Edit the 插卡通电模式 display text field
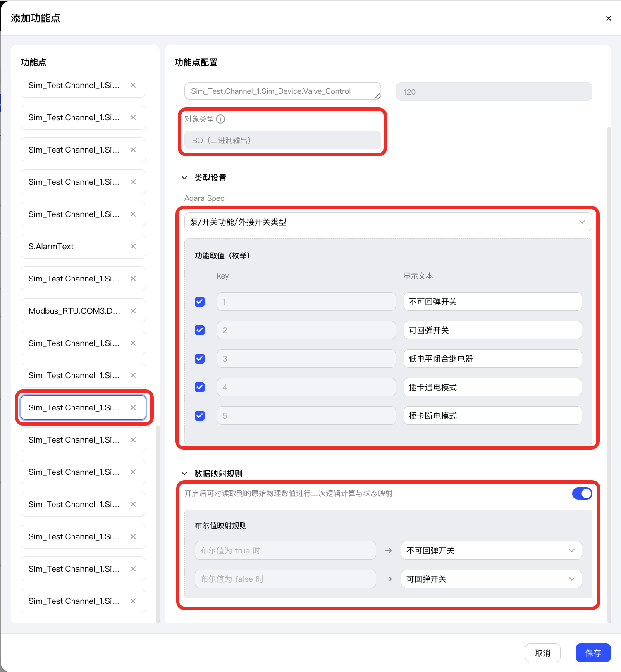Viewport: 621px width, 672px height. click(492, 387)
